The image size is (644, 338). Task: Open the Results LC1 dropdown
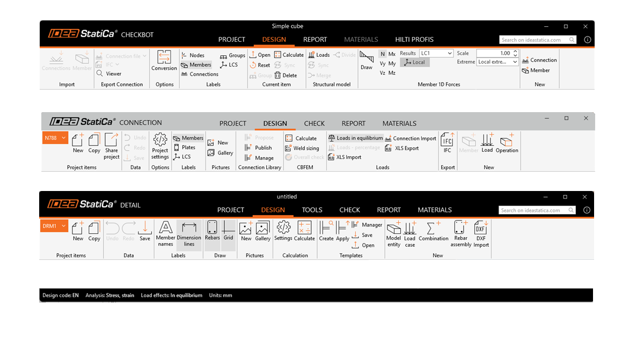point(436,53)
